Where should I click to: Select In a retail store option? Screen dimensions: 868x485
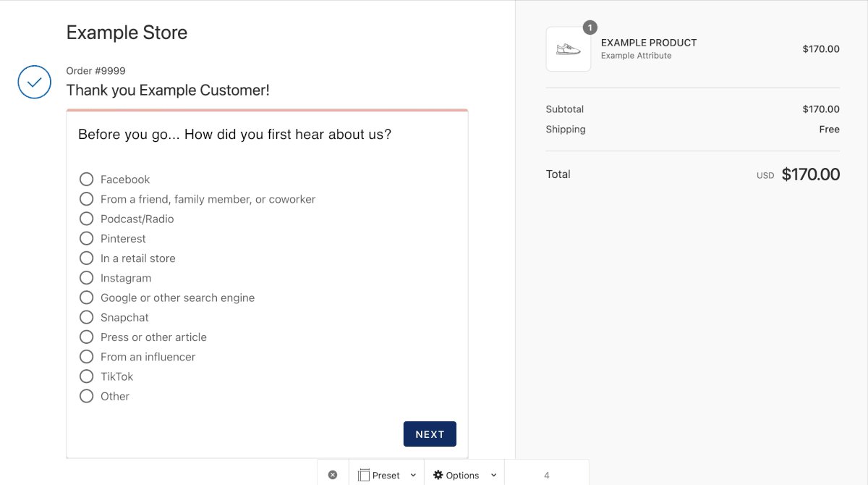click(x=87, y=258)
